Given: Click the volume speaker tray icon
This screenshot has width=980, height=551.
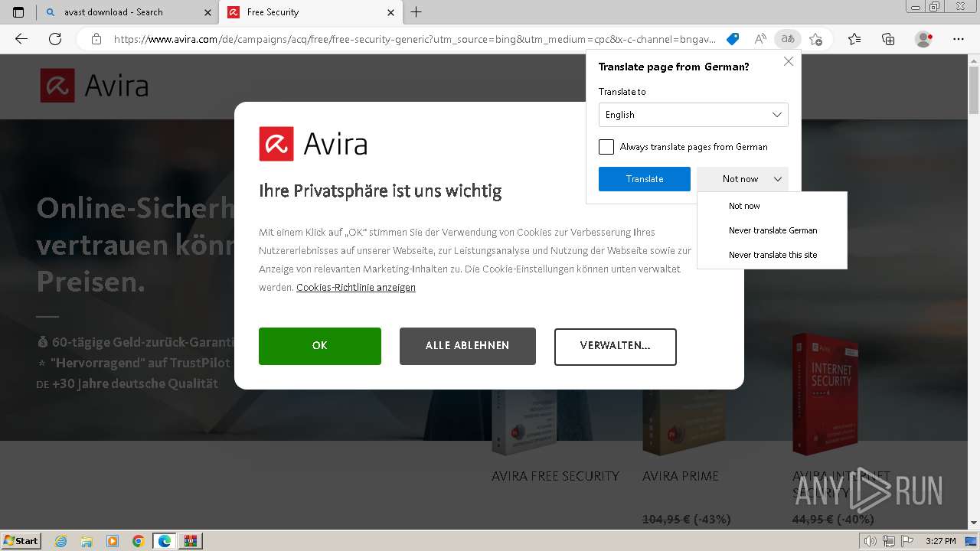Looking at the screenshot, I should pyautogui.click(x=869, y=541).
